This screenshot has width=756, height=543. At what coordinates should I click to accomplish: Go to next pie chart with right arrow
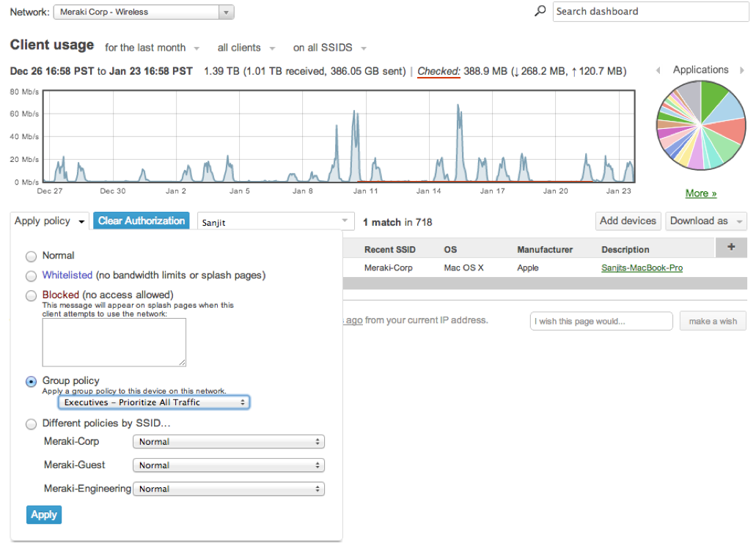point(742,70)
